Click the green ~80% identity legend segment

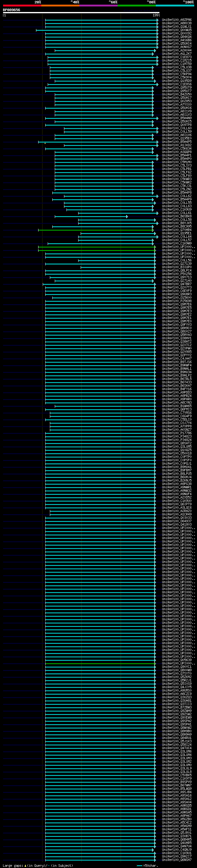137,6
